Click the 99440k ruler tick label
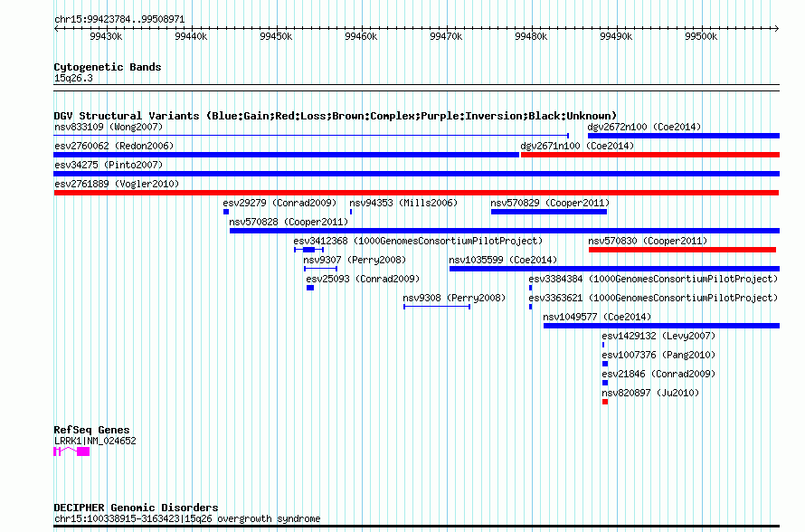 click(191, 36)
